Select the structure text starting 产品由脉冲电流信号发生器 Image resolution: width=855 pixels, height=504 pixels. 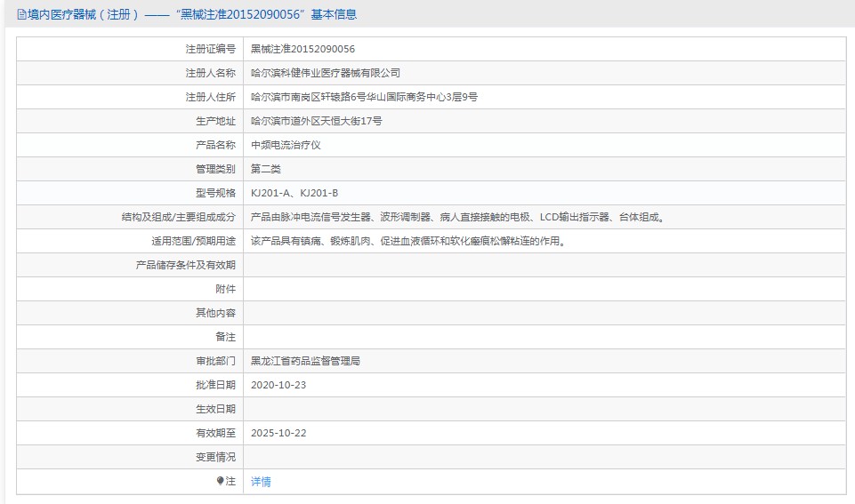tap(458, 217)
